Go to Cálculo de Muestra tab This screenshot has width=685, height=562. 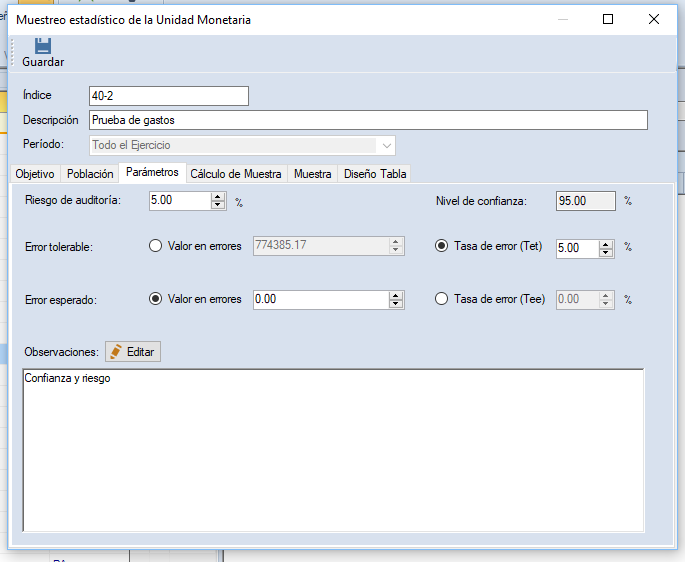coord(236,173)
